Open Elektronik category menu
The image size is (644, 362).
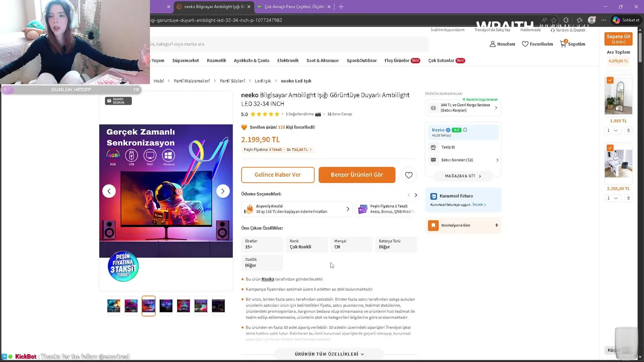click(x=288, y=60)
